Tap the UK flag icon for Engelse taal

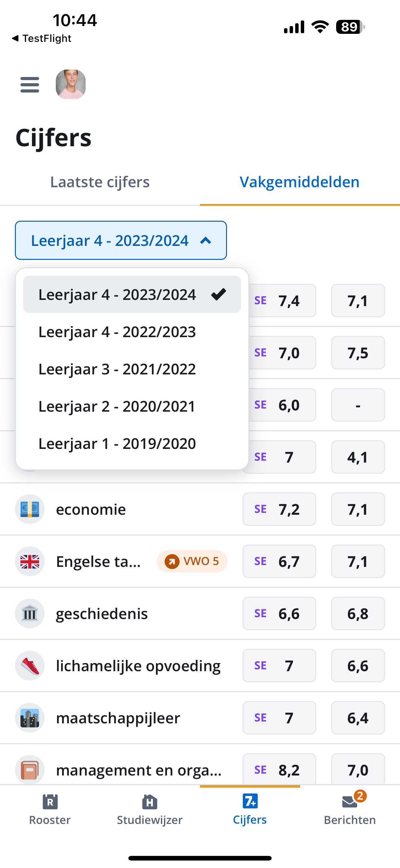click(30, 561)
